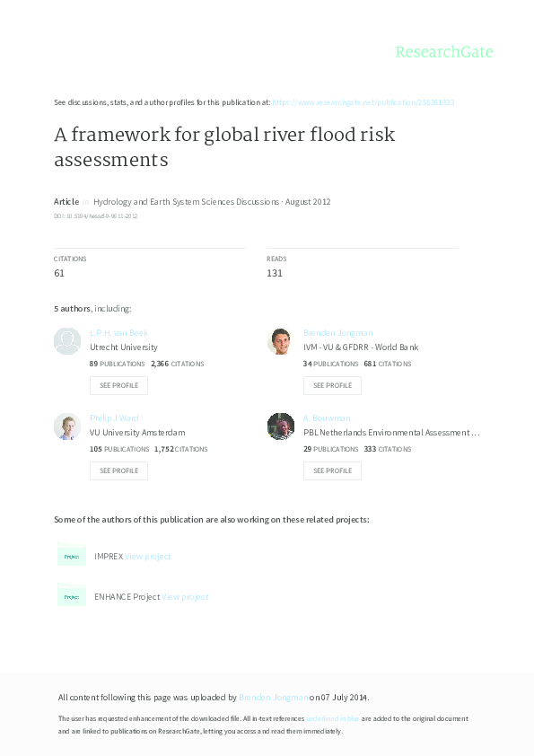Click Philip J Ward's profile photo

[x=66, y=426]
